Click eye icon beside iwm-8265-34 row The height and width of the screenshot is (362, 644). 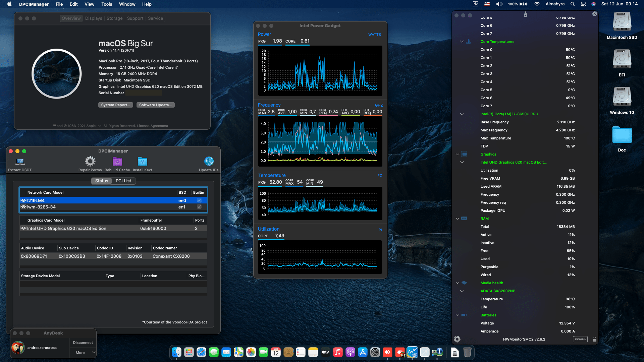coord(23,207)
